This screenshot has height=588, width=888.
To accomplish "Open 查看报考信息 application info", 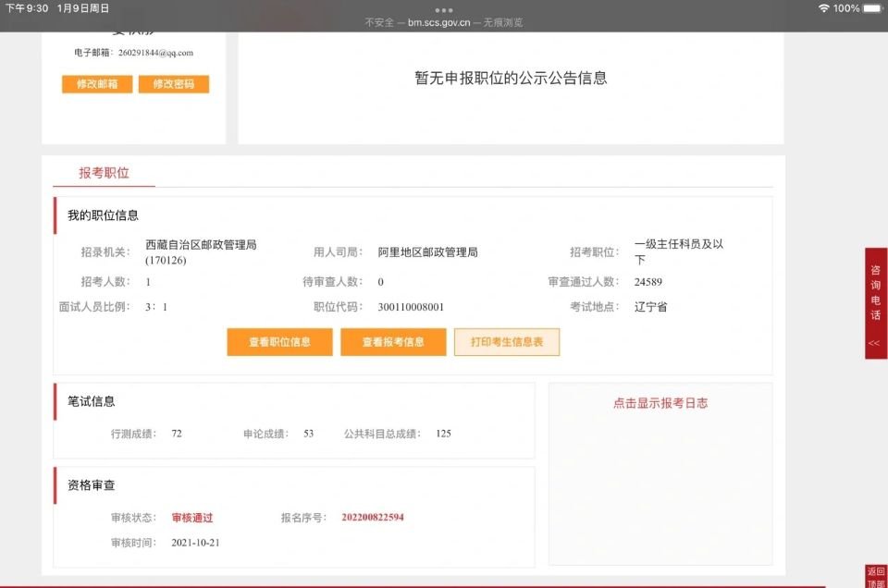I will click(x=393, y=342).
